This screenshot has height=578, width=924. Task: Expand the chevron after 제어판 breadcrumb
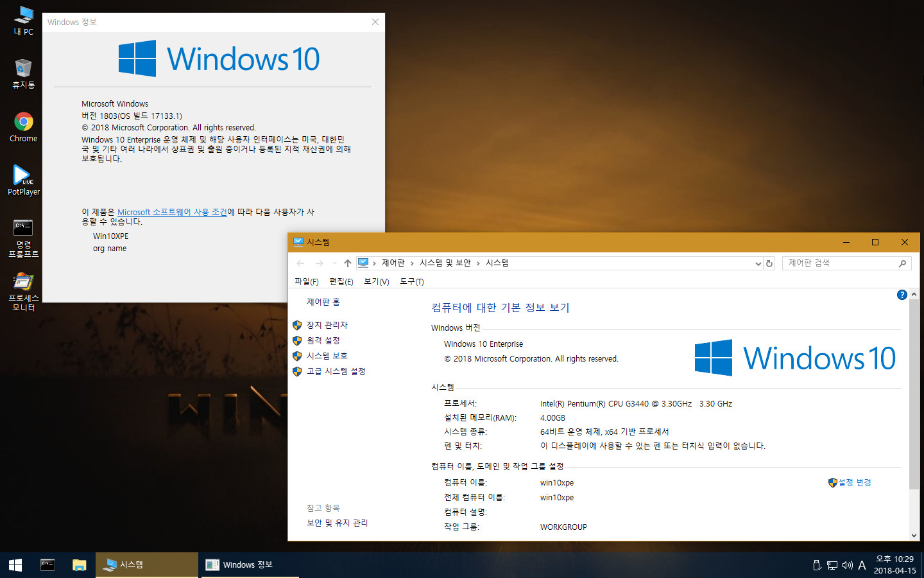(x=412, y=263)
